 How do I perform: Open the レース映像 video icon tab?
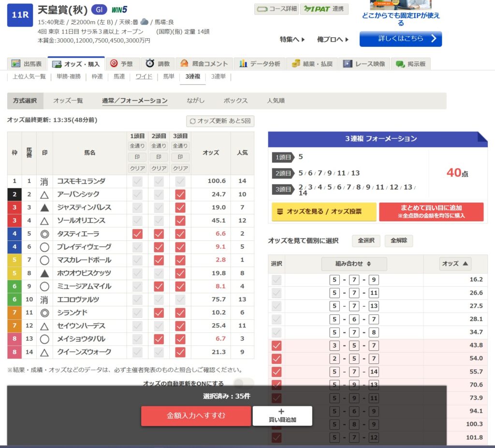pos(348,64)
